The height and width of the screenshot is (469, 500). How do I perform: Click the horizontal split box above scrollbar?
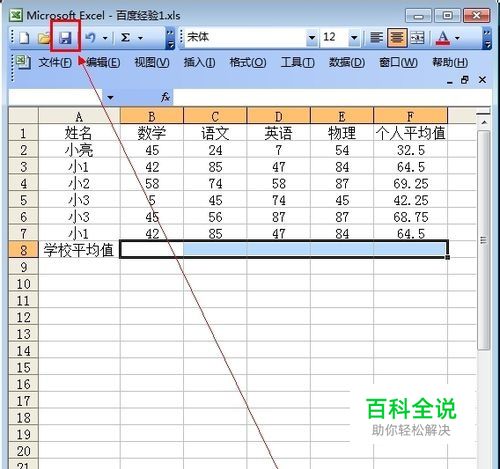pos(483,114)
